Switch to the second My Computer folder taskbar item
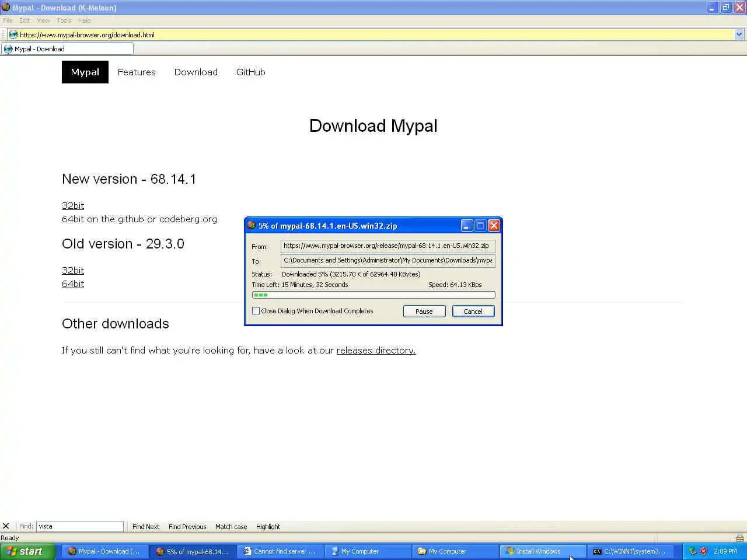This screenshot has height=560, width=747. [455, 551]
